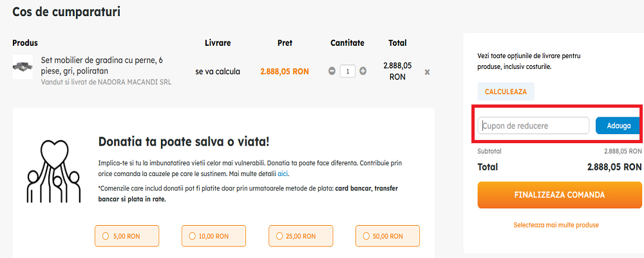644x258 pixels.
Task: Open the Selecteaza mai multe produse link
Action: (556, 225)
